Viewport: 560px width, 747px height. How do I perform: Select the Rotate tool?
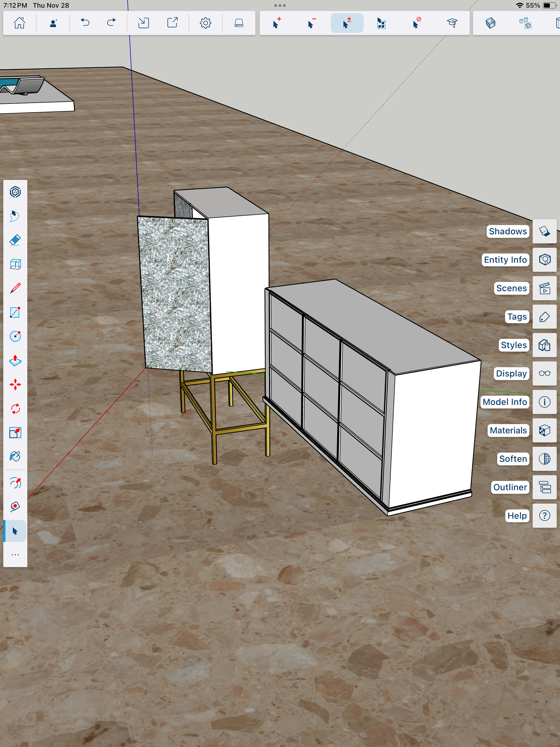(15, 409)
